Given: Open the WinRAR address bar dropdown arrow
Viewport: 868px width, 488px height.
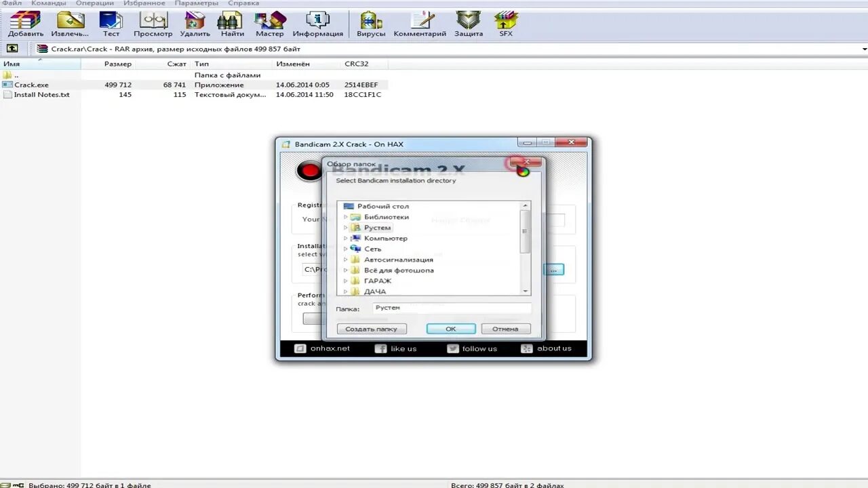Looking at the screenshot, I should pyautogui.click(x=864, y=49).
